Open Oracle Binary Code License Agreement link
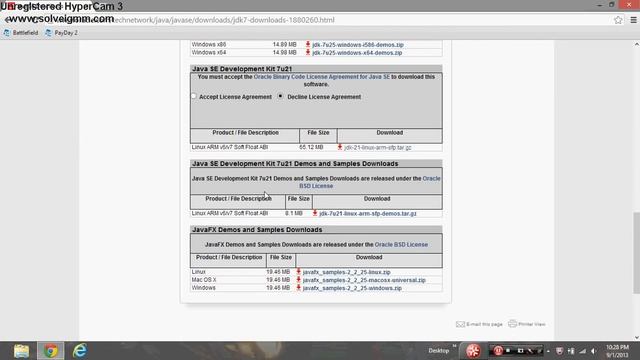The height and width of the screenshot is (360, 640). click(322, 77)
